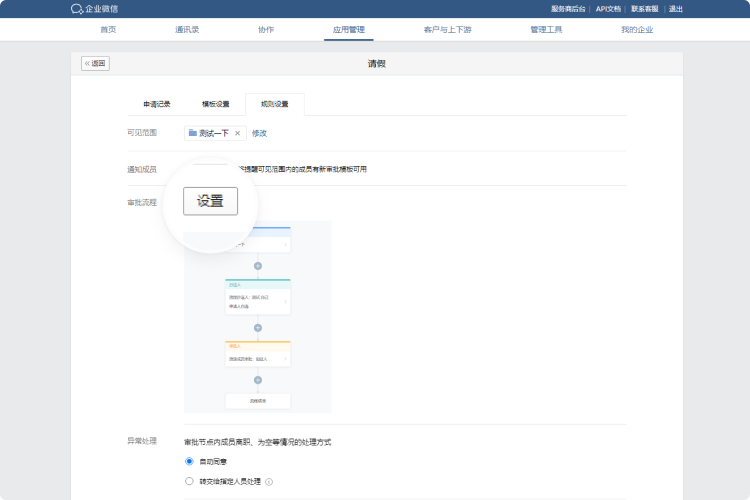Click the 流程结束 end node in flow
The height and width of the screenshot is (500, 750).
tap(257, 400)
